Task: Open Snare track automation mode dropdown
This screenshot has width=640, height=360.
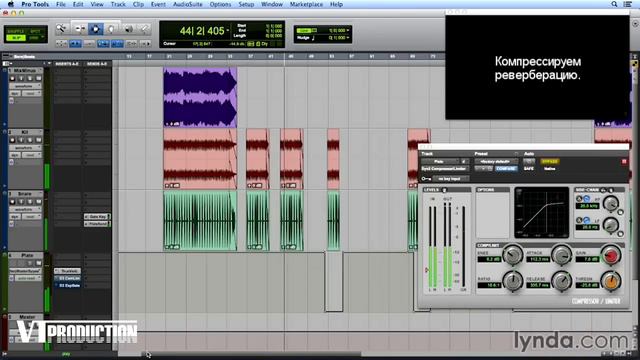Action: point(31,217)
